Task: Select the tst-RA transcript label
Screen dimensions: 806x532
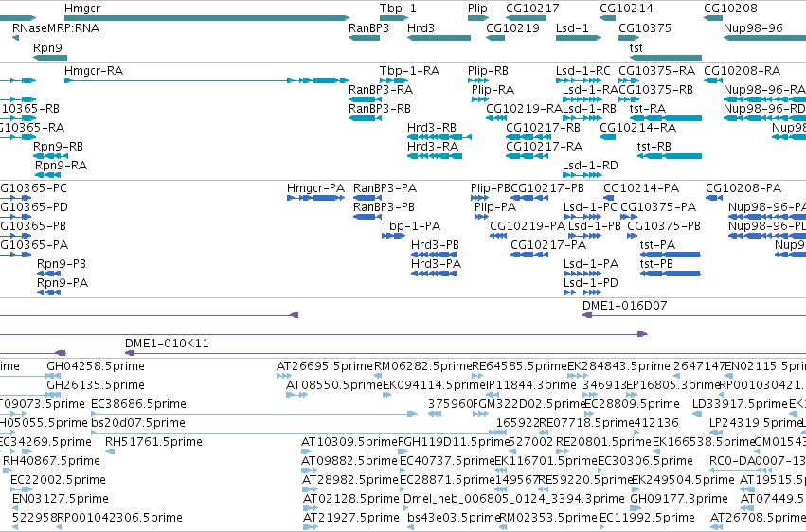Action: [647, 109]
